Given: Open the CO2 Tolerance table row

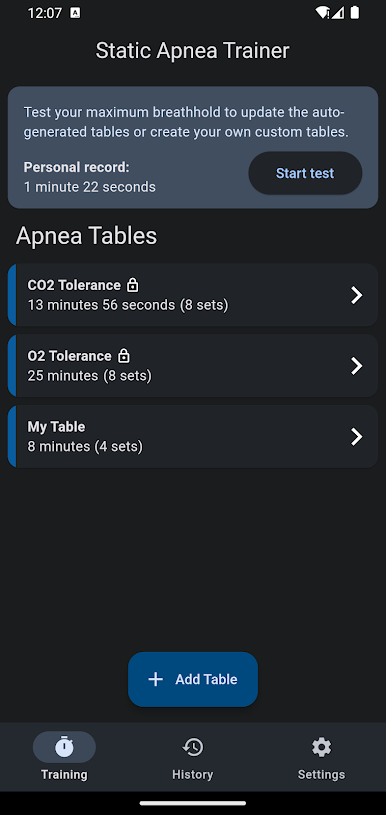Looking at the screenshot, I should (193, 295).
